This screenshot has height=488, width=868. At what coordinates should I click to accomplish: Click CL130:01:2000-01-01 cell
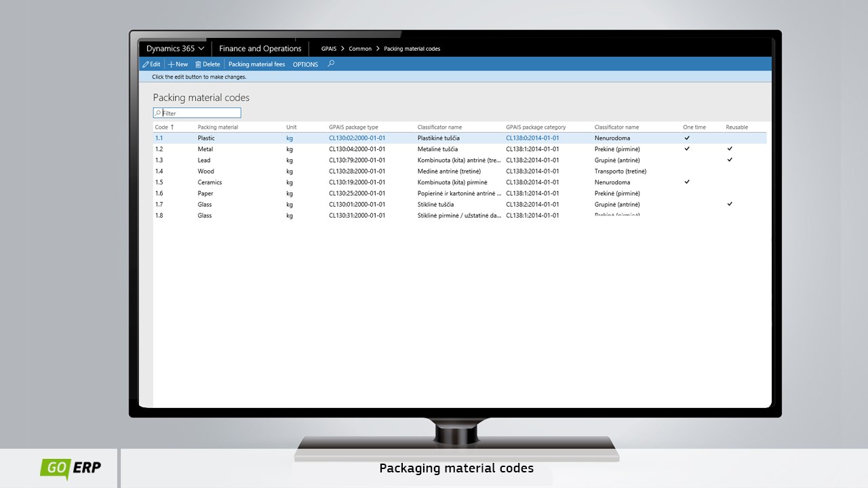coord(357,205)
